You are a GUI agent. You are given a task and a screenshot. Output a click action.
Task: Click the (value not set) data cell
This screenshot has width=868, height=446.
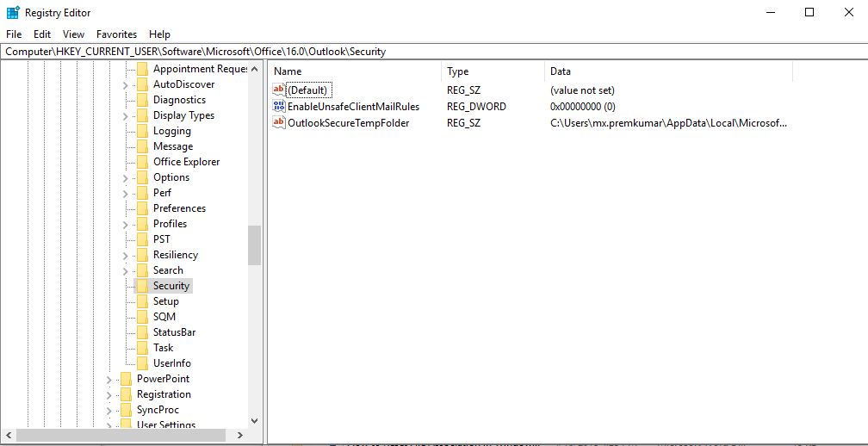[582, 90]
